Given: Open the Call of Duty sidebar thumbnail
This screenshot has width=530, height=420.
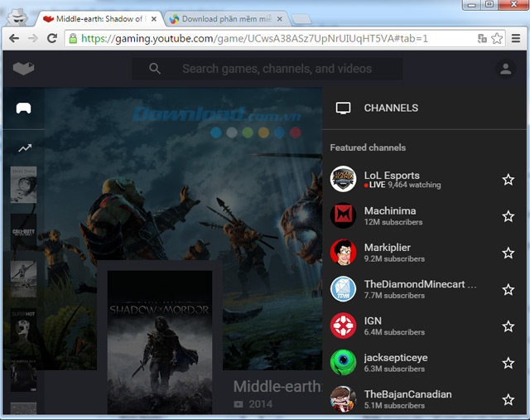Looking at the screenshot, I should [23, 232].
